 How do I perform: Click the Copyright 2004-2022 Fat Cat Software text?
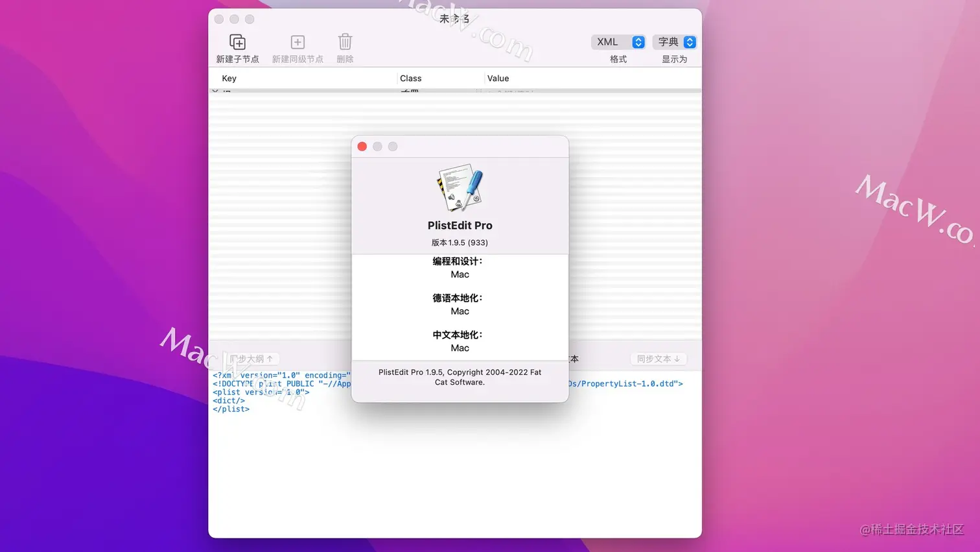pos(460,377)
